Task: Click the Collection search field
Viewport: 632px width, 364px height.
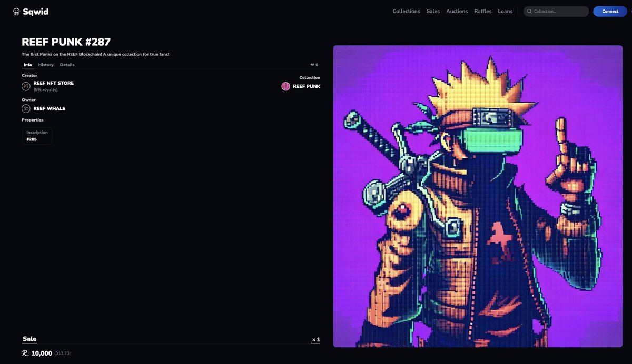Action: [556, 11]
